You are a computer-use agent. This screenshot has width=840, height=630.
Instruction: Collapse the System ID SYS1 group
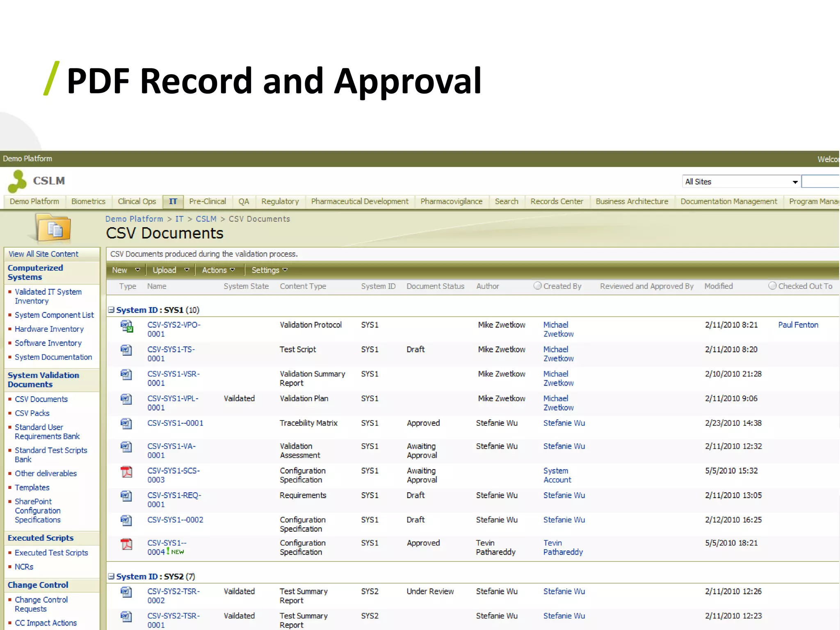111,310
